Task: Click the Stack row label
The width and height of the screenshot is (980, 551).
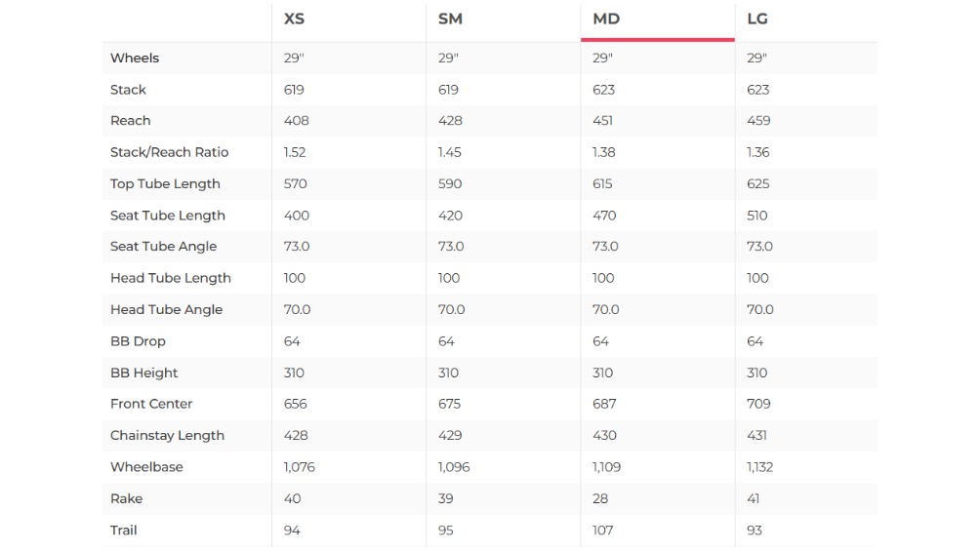Action: point(128,90)
